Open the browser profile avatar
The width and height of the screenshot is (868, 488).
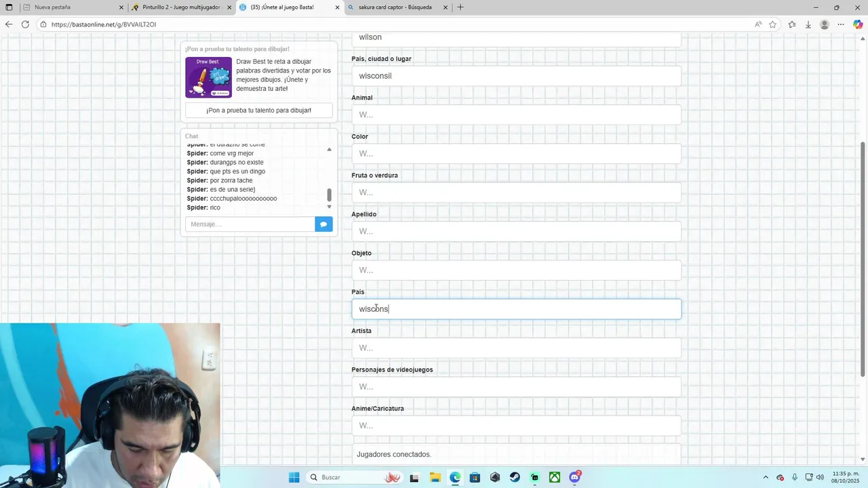click(x=825, y=24)
